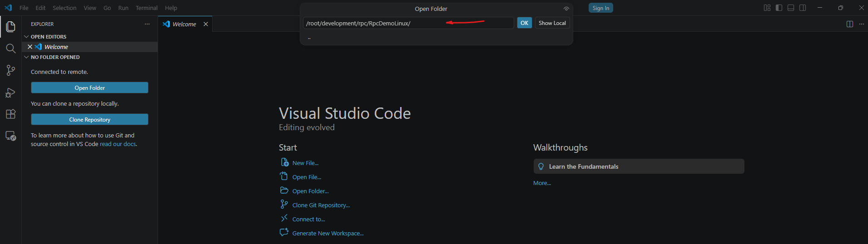Screen dimensions: 868x244
Task: Open the Terminal menu
Action: [x=147, y=8]
